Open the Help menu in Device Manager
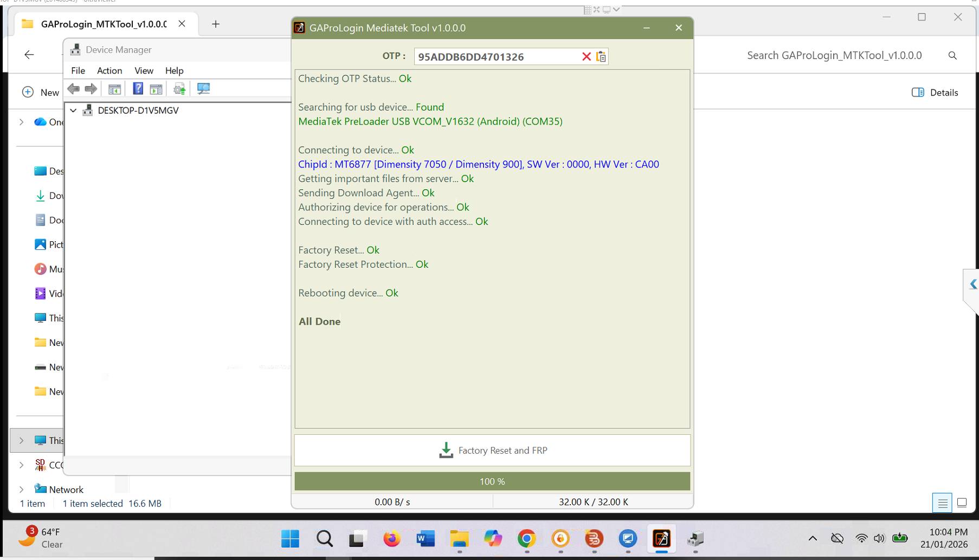The height and width of the screenshot is (560, 979). pyautogui.click(x=175, y=70)
